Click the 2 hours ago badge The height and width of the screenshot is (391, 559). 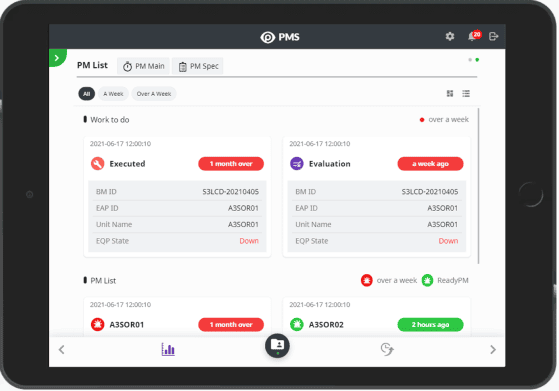pyautogui.click(x=430, y=324)
